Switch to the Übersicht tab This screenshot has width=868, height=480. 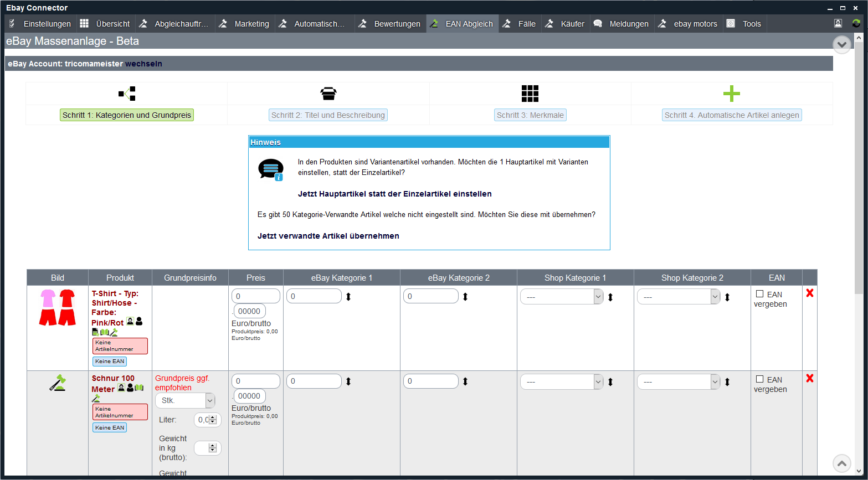tap(105, 24)
